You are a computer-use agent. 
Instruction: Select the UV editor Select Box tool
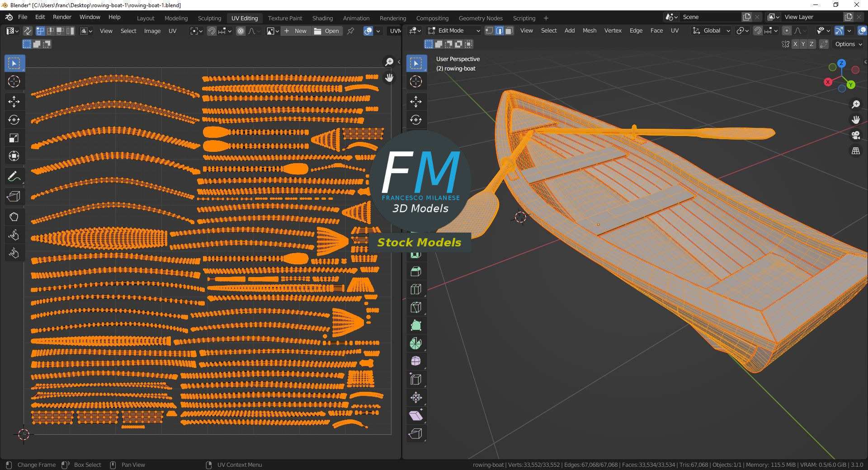pos(14,63)
